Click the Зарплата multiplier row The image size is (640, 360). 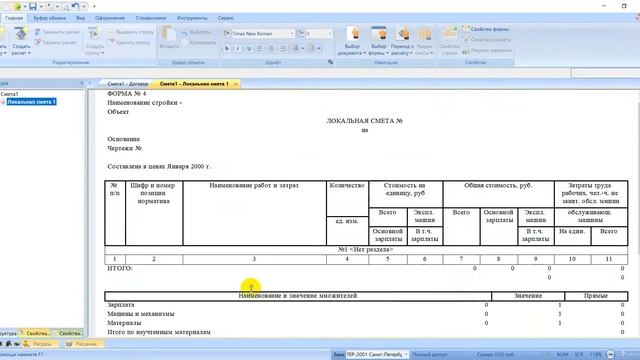coord(121,305)
